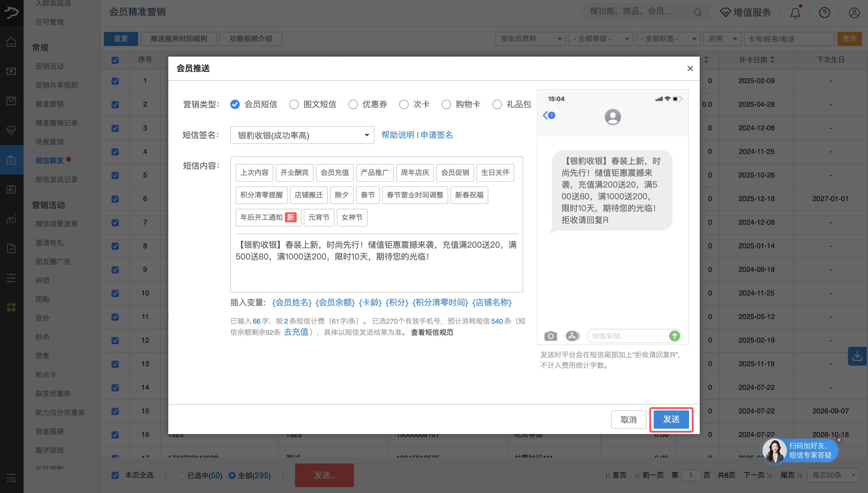This screenshot has width=868, height=493.
Task: Open the 短信签名 dropdown
Action: pyautogui.click(x=302, y=135)
